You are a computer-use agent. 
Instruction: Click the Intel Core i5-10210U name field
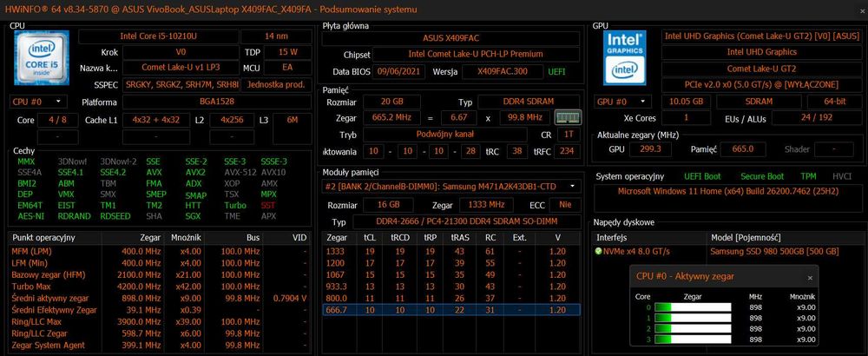coord(158,36)
